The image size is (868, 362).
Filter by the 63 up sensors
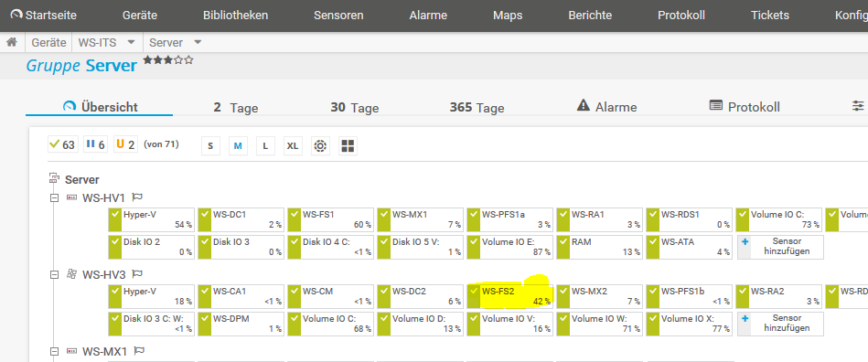point(62,145)
